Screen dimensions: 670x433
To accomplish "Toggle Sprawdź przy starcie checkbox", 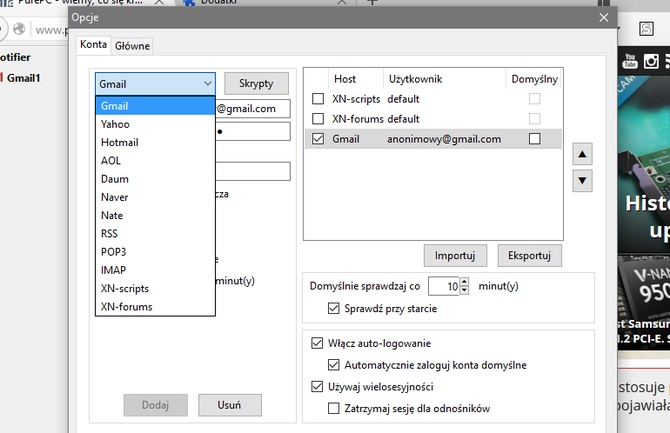I will click(333, 308).
